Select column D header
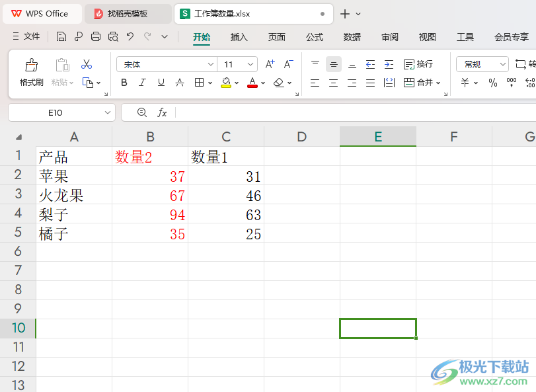 tap(302, 137)
